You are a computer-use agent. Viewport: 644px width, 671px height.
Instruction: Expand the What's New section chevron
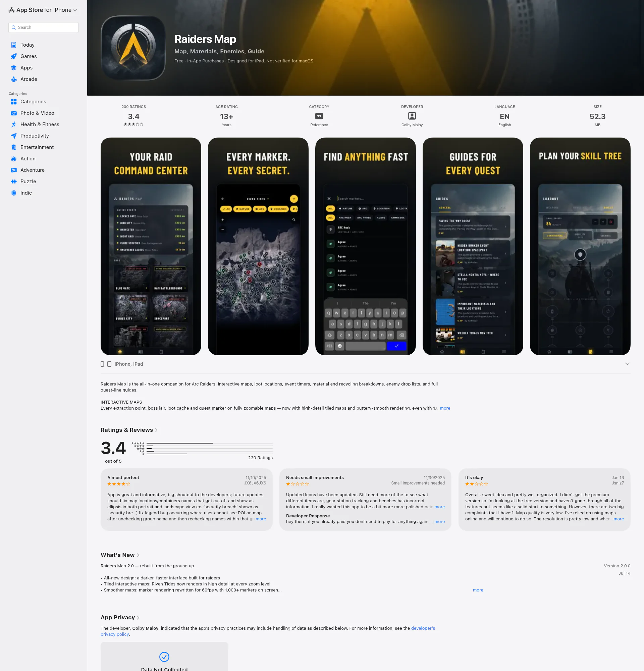(x=138, y=555)
